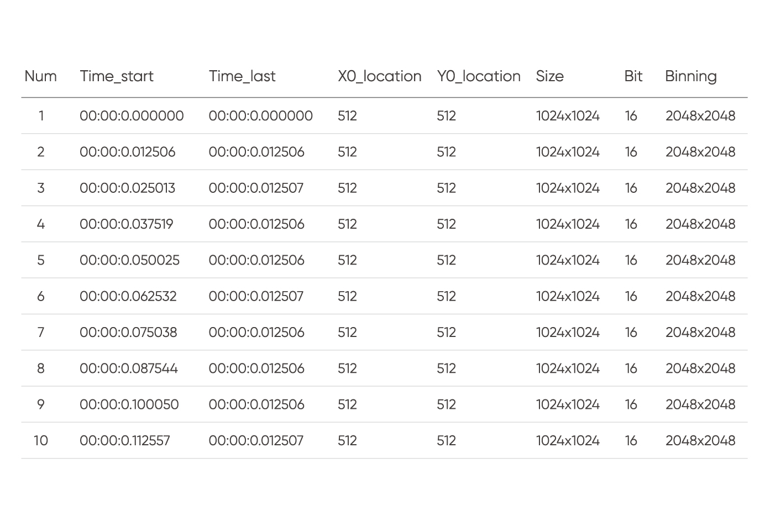
Task: Click the start time 00:00:0.037519
Action: (x=126, y=224)
